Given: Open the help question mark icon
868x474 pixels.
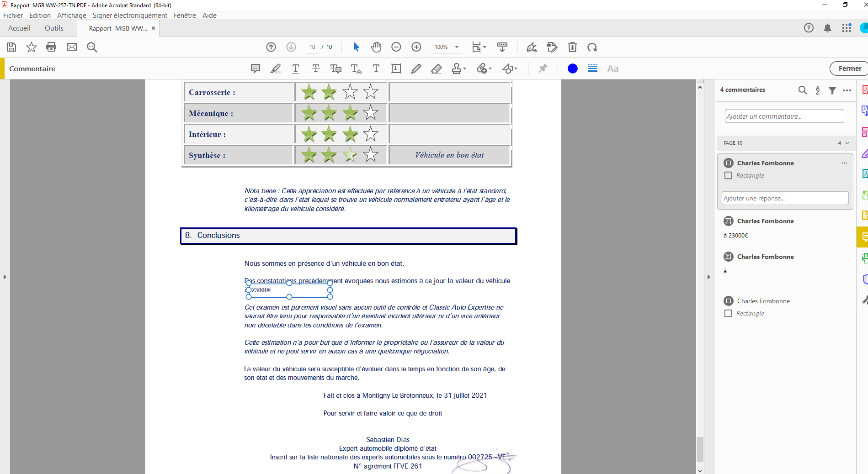Looking at the screenshot, I should [809, 28].
